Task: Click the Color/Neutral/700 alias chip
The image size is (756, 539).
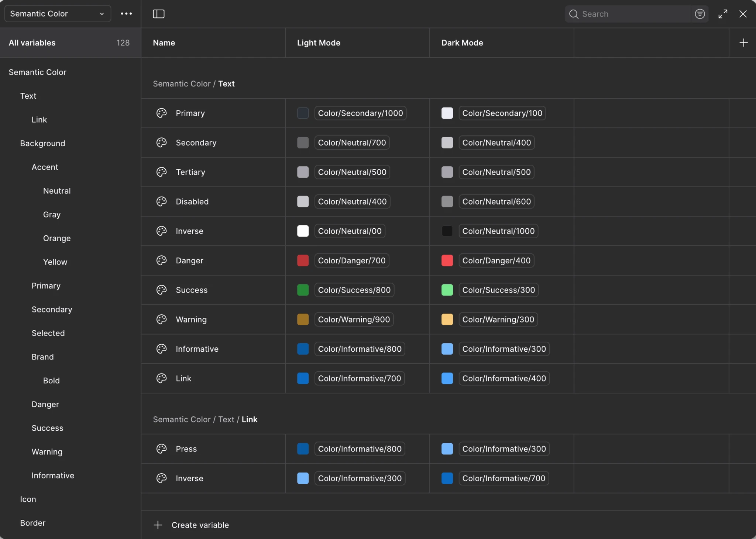Action: point(352,143)
